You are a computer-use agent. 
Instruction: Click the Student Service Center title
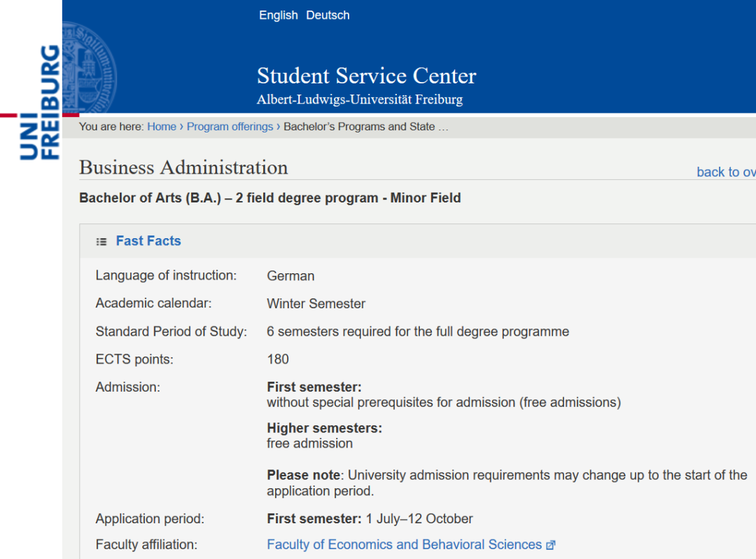366,76
